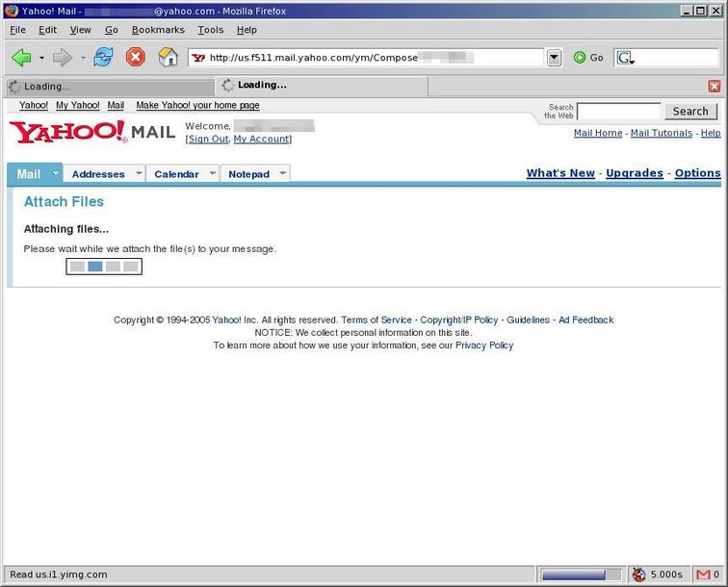Screen dimensions: 728x587
Task: Open the File menu
Action: (x=17, y=30)
